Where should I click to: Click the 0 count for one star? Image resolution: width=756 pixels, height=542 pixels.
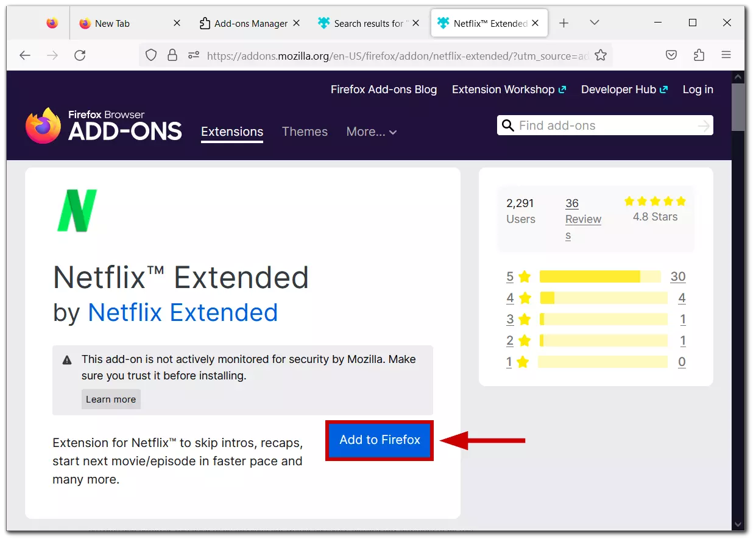pos(682,362)
